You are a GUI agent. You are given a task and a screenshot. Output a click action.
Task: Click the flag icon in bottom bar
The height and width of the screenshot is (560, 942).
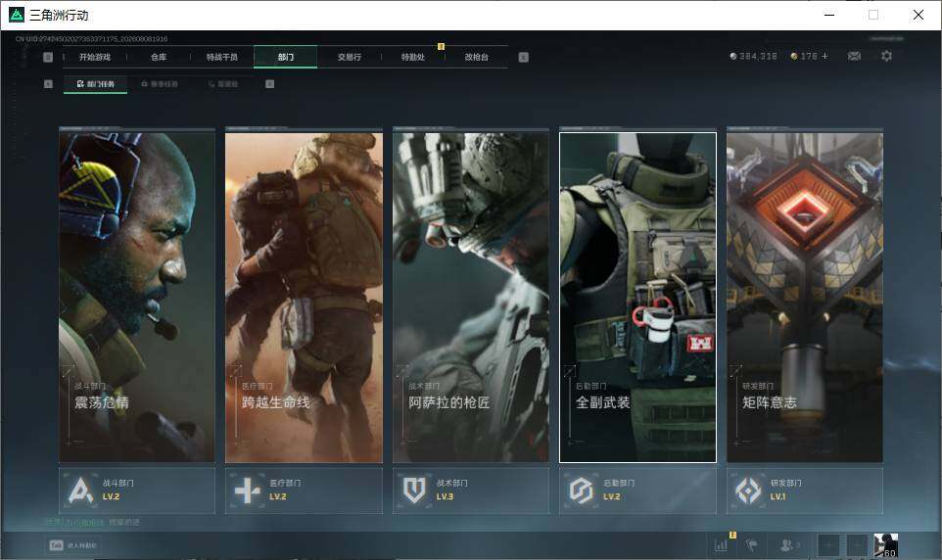pos(752,545)
